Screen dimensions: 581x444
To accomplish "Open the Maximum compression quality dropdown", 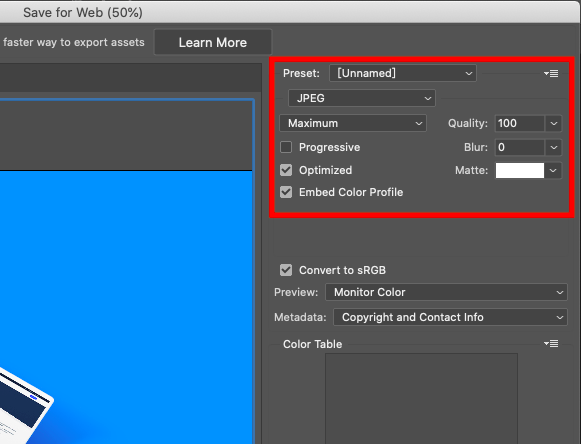I will click(353, 123).
